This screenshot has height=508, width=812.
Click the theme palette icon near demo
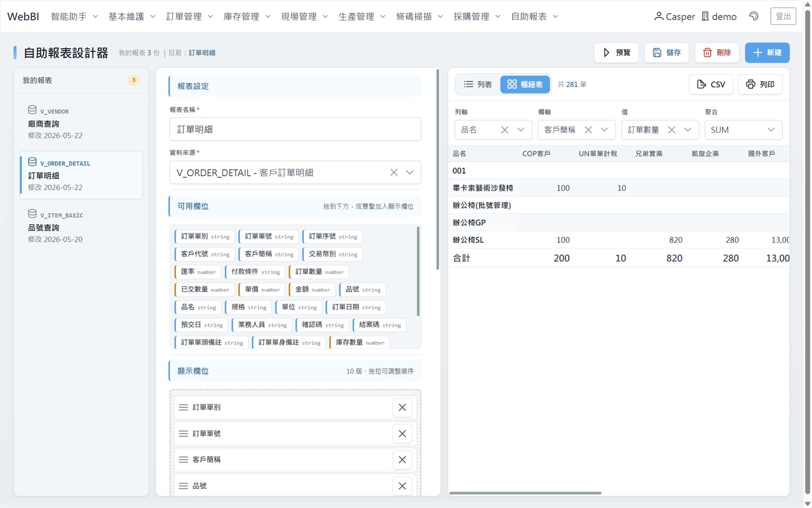[x=754, y=16]
